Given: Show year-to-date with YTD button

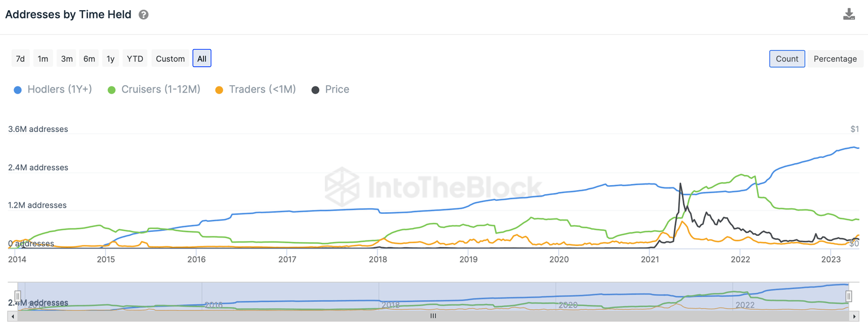Looking at the screenshot, I should click(135, 59).
